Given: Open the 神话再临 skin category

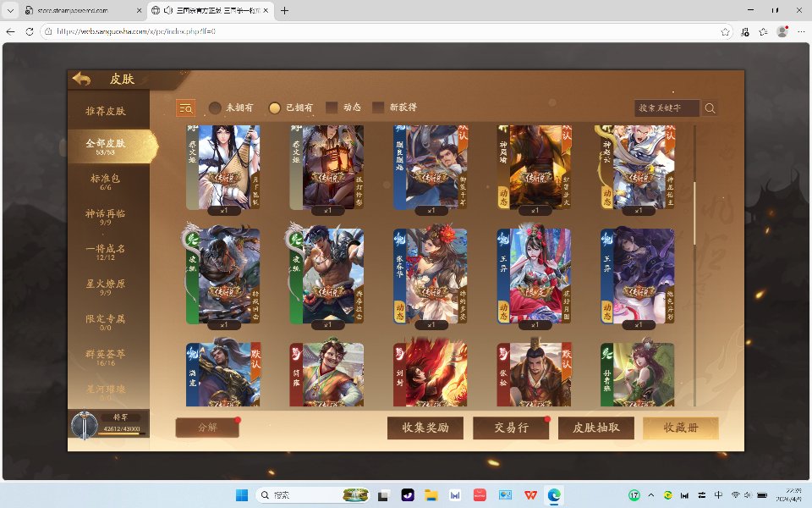Looking at the screenshot, I should pos(106,217).
